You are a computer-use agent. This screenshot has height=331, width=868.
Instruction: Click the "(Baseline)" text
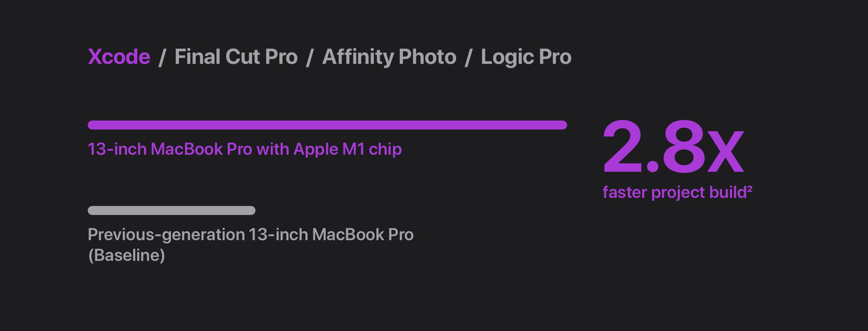tap(127, 255)
